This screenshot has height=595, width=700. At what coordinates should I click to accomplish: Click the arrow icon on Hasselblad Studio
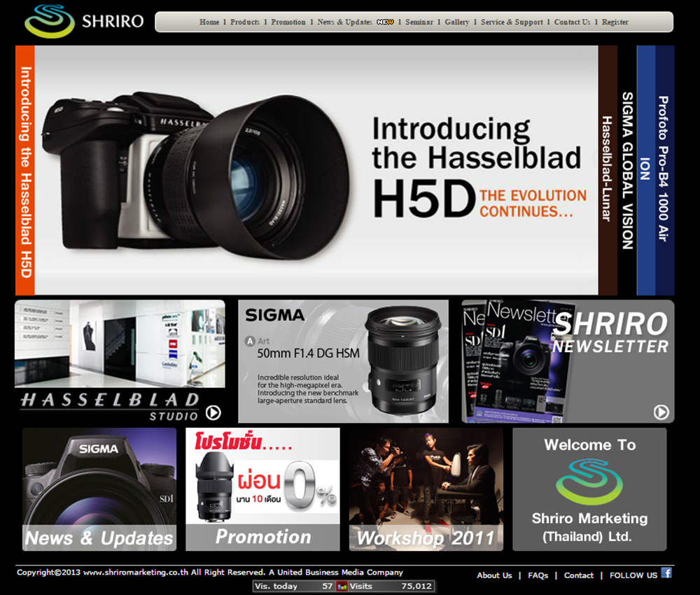click(213, 413)
